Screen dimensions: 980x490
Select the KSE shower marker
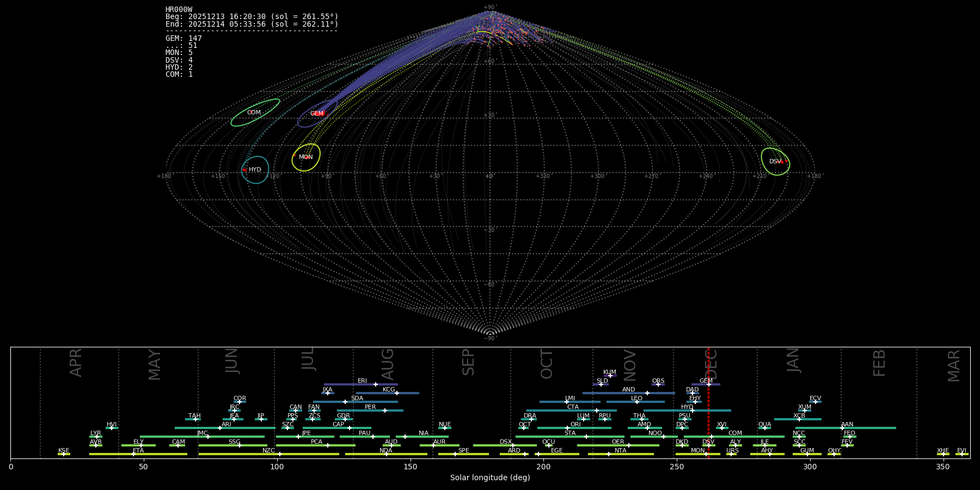tap(64, 454)
